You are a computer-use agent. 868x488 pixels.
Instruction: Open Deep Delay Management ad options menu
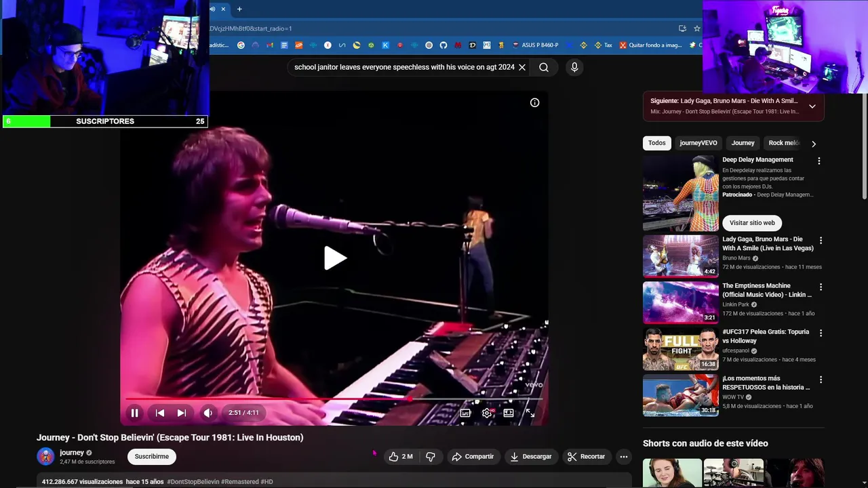(x=819, y=161)
